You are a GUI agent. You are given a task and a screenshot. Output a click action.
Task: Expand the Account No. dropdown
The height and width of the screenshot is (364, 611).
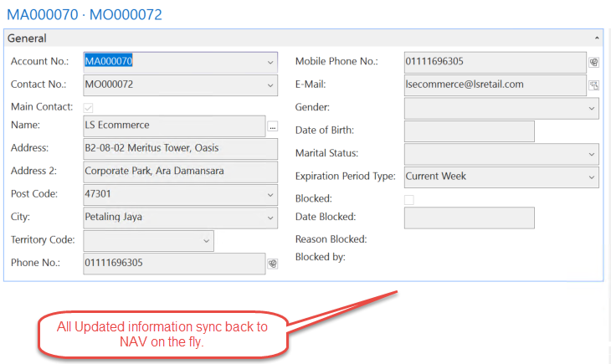coord(270,62)
